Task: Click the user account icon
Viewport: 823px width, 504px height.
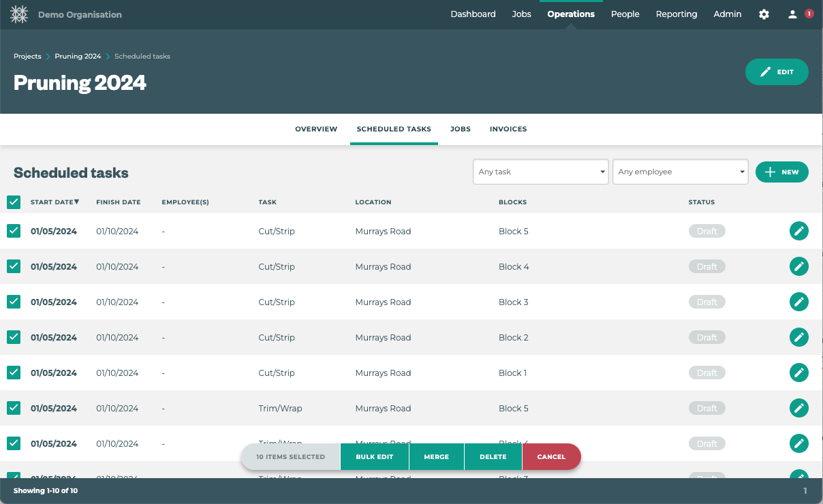Action: 792,14
